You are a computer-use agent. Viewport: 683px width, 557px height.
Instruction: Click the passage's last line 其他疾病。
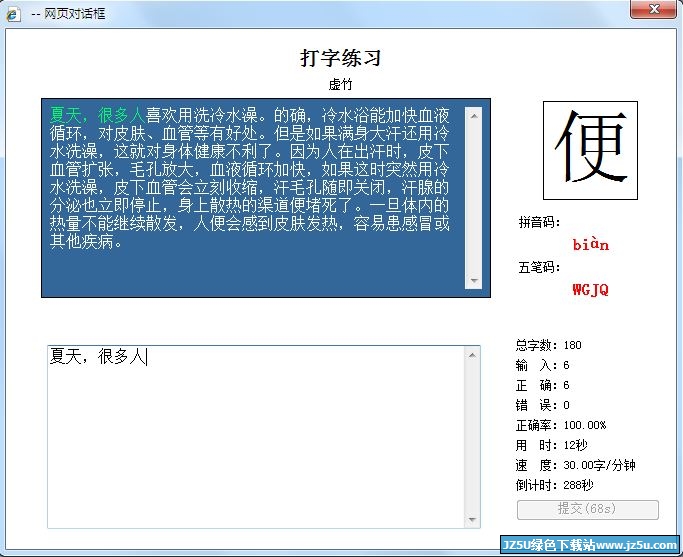[x=86, y=241]
